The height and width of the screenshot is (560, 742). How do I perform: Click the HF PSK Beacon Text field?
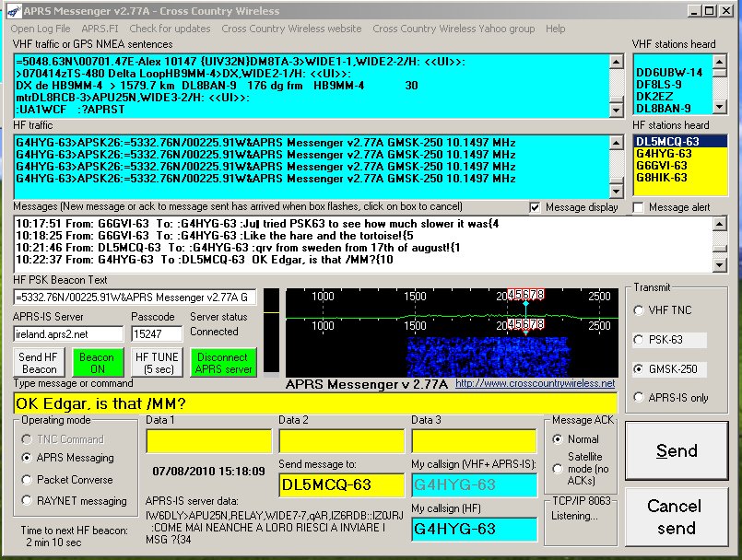click(x=135, y=297)
